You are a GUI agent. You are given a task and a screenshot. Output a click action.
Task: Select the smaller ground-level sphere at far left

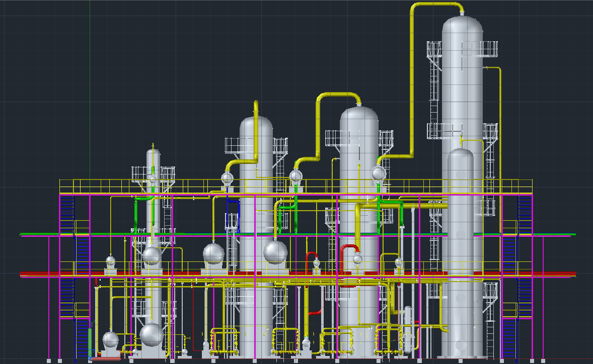(x=110, y=339)
